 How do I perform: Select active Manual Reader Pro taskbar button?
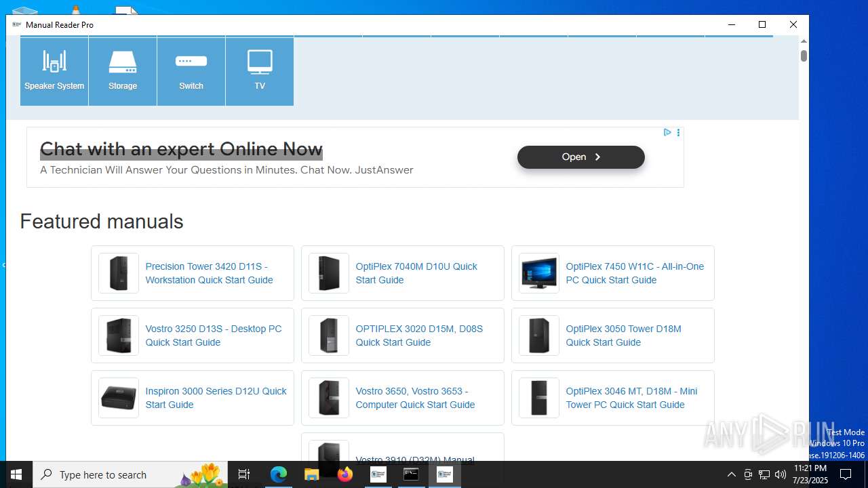[x=445, y=474]
